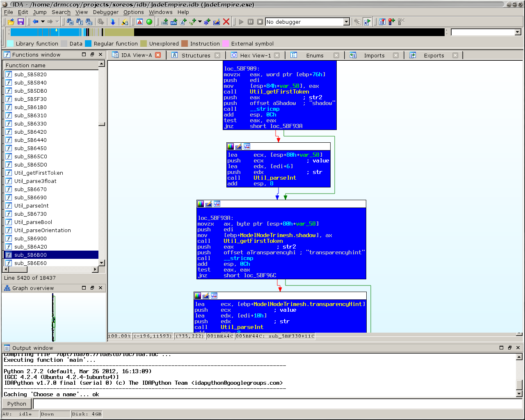Click the Functions window vertical scrollbar thumb
This screenshot has width=525, height=420.
(102, 124)
